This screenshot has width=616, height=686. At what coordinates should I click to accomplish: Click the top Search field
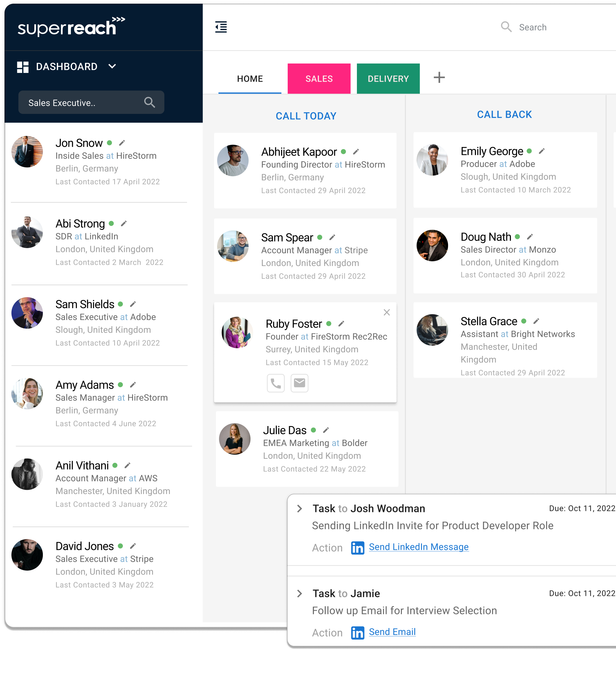pos(532,27)
